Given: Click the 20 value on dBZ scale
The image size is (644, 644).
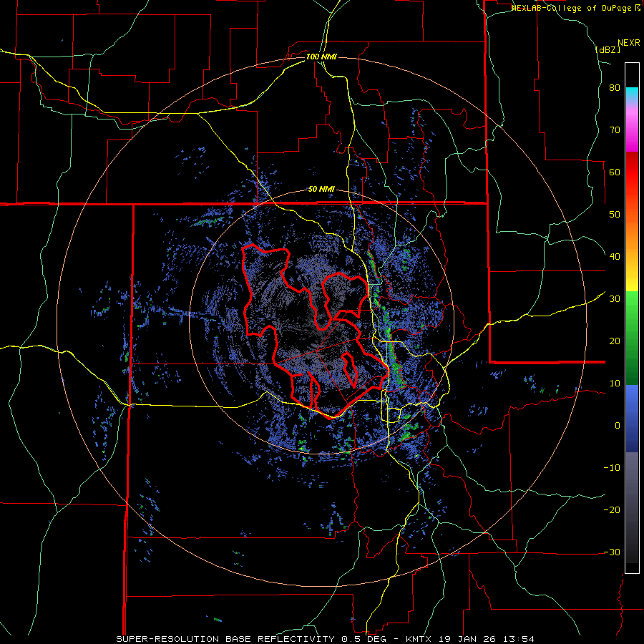Looking at the screenshot, I should pos(615,341).
